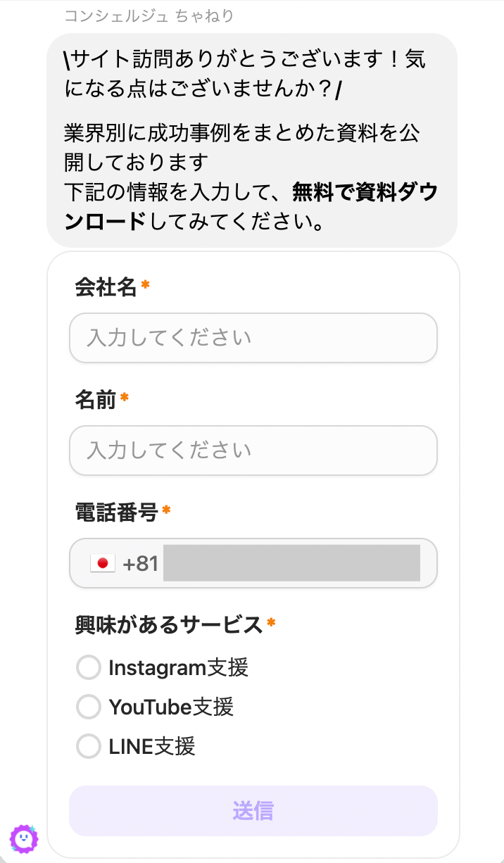This screenshot has width=504, height=863.
Task: Focus the 名前 text input field
Action: pos(253,451)
